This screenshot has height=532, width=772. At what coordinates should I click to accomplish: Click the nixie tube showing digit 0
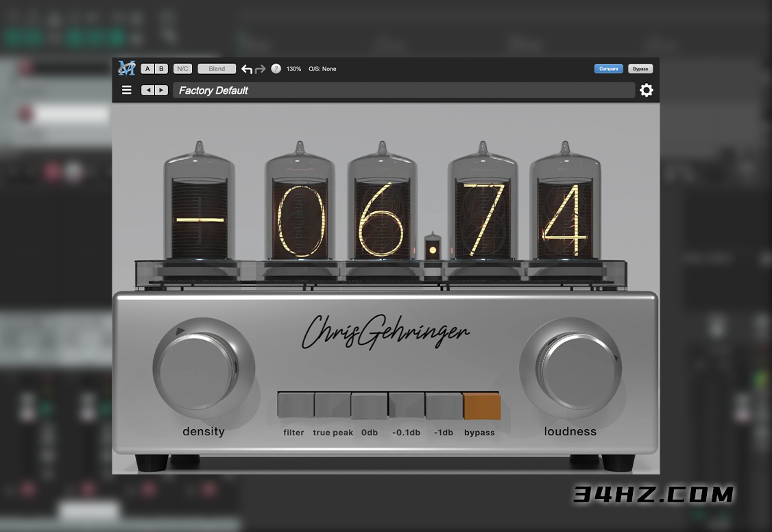click(x=300, y=202)
